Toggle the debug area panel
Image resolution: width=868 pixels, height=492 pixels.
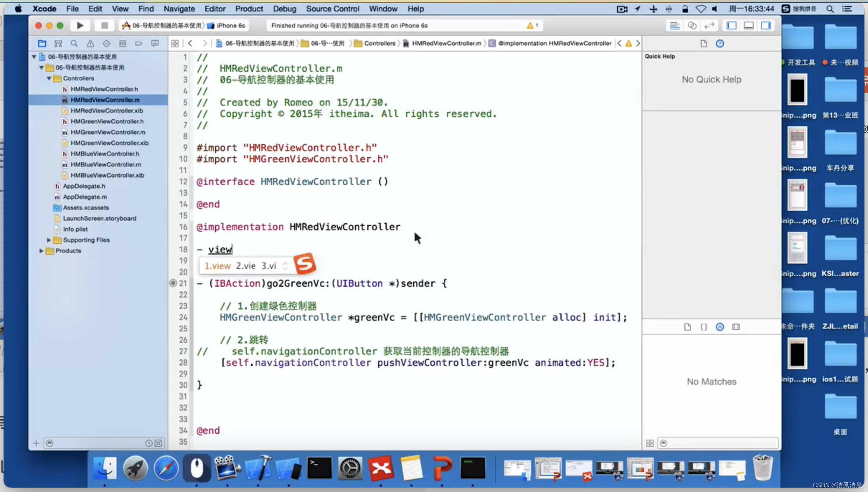click(750, 25)
